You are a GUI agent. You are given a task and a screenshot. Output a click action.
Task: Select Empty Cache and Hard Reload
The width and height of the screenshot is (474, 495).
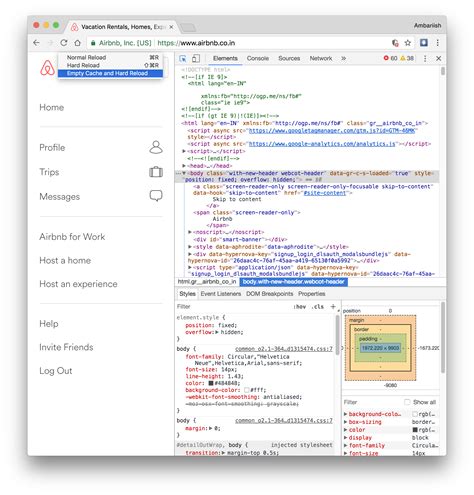110,73
